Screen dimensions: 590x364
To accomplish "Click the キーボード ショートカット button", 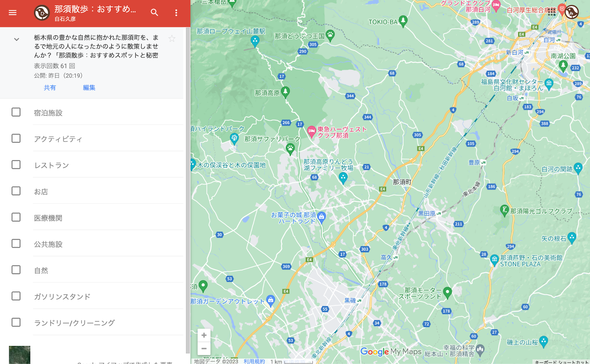I will (562, 362).
